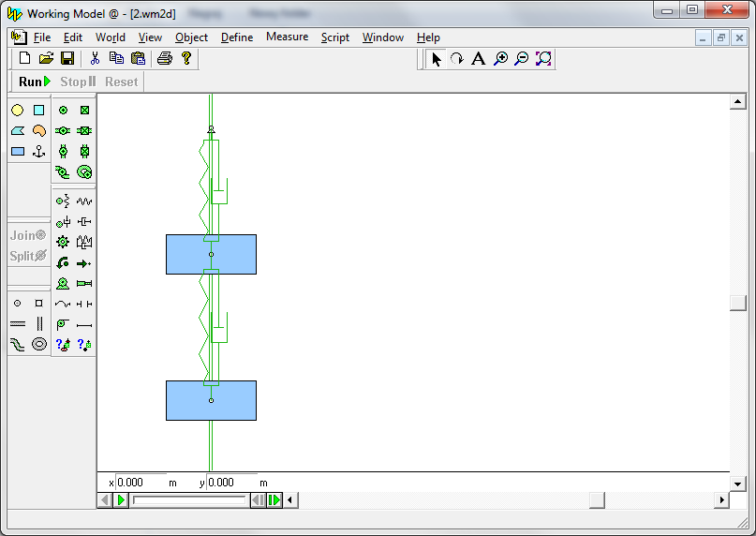The height and width of the screenshot is (536, 756).
Task: Click the Reset button
Action: 121,82
